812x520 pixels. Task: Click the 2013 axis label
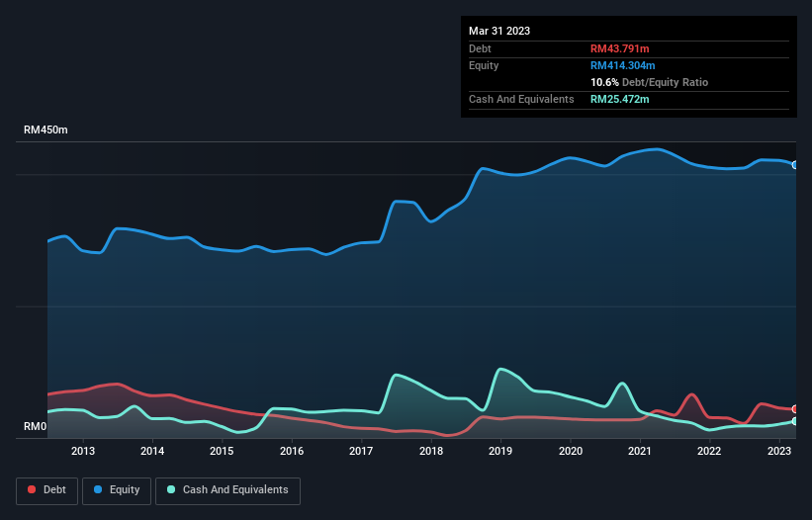(x=83, y=451)
